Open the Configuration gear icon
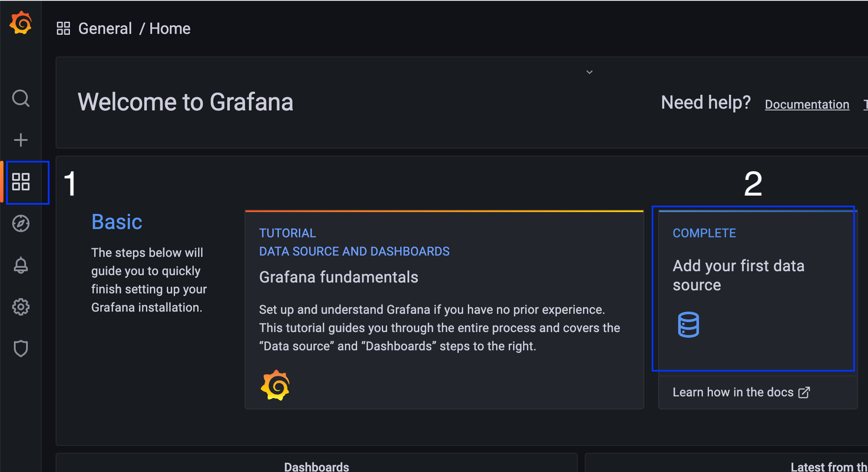868x472 pixels. point(21,307)
